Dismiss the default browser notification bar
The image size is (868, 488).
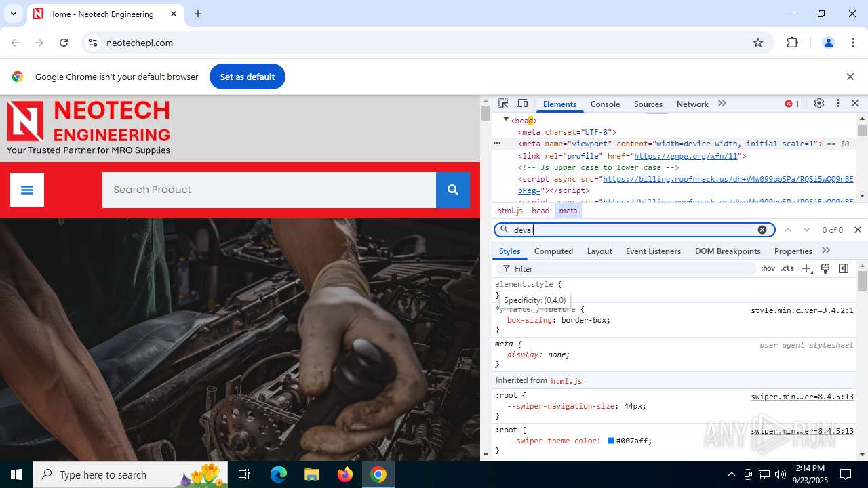click(x=850, y=77)
